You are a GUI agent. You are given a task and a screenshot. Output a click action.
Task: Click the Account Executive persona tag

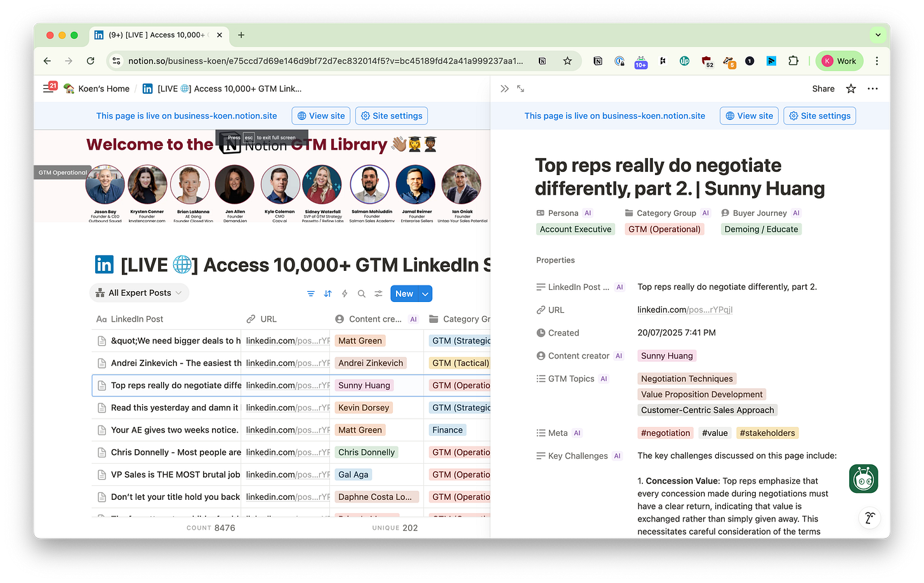tap(576, 229)
